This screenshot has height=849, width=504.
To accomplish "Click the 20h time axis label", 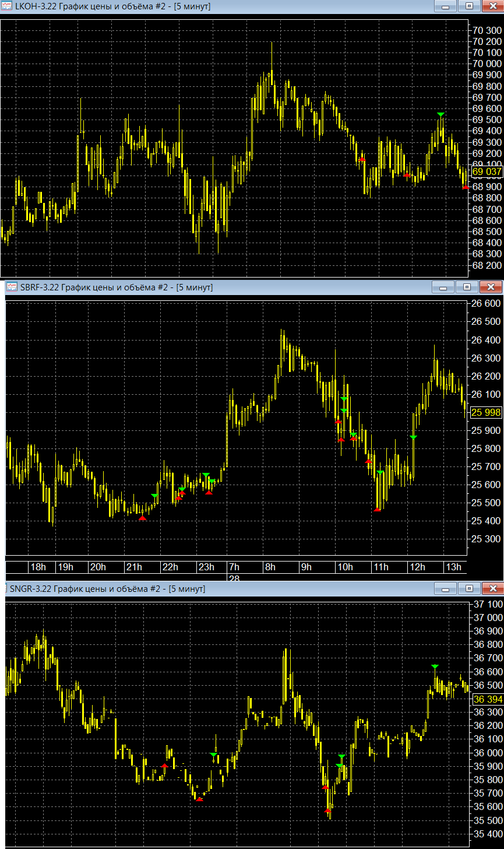I will click(x=98, y=567).
